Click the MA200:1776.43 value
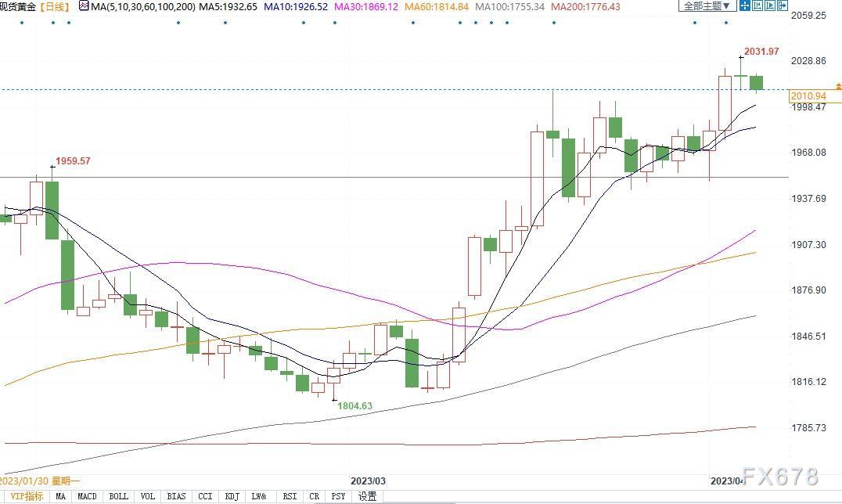Screen dimensions: 842x504 click(586, 7)
